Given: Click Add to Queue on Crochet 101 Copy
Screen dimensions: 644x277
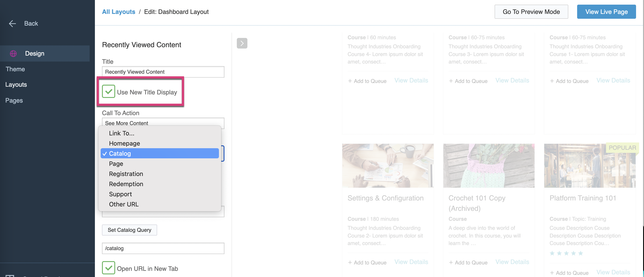Looking at the screenshot, I should pos(468,262).
